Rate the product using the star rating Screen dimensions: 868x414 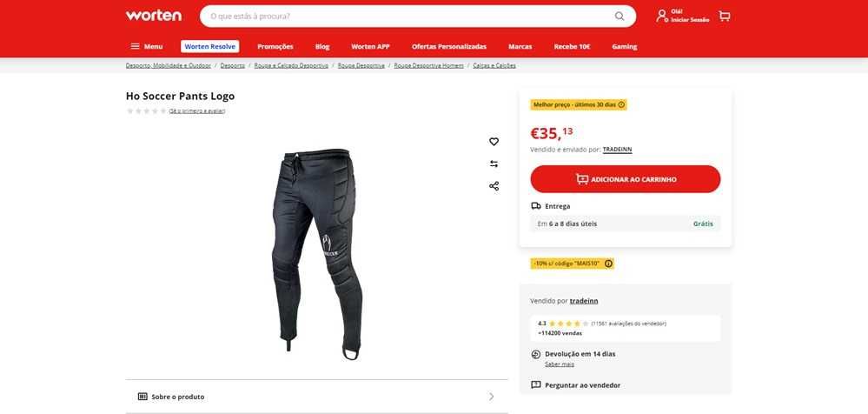tap(146, 110)
